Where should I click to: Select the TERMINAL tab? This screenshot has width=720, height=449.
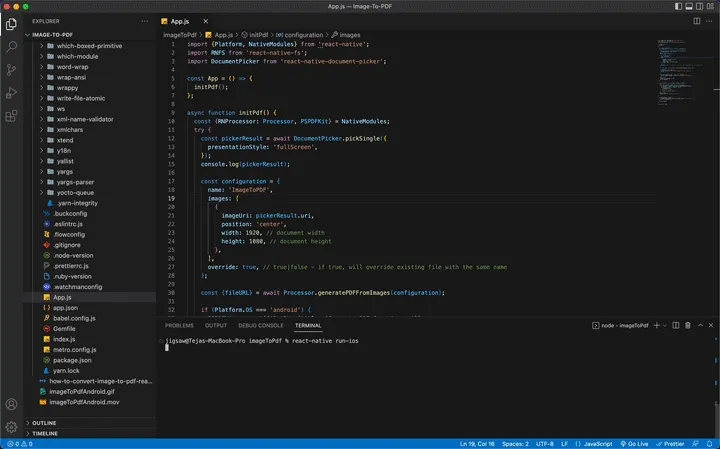click(308, 326)
